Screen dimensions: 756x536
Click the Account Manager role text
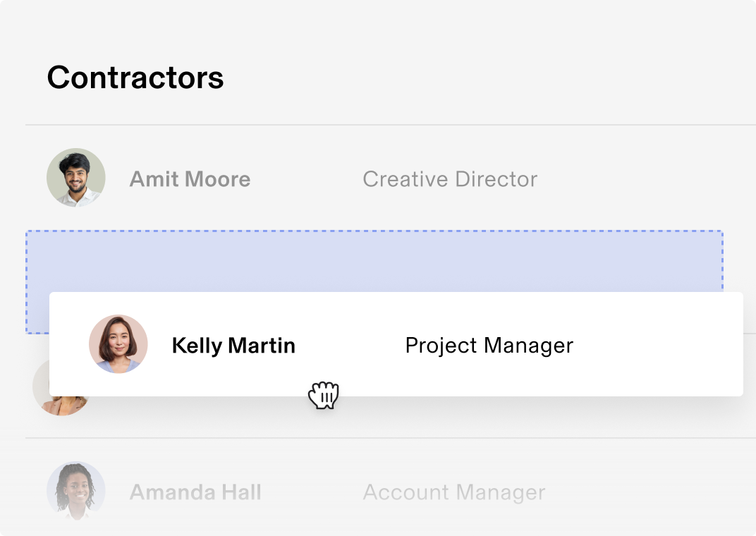click(x=453, y=492)
